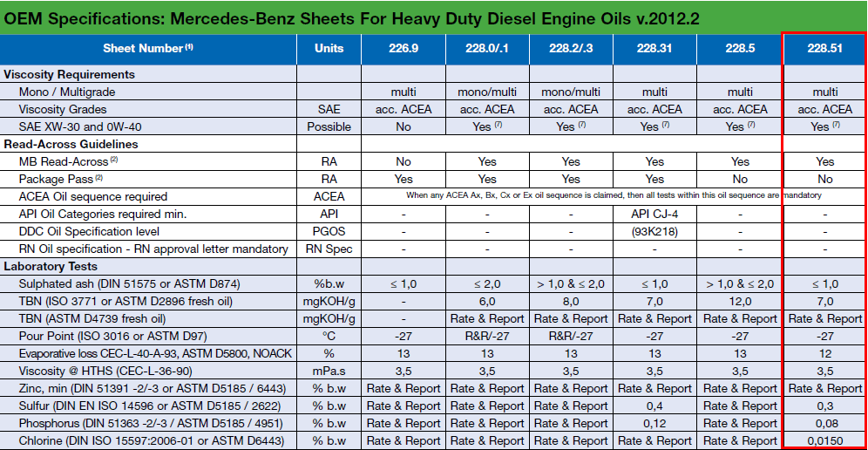Click the Laboratory Tests section heading
Image resolution: width=868 pixels, height=450 pixels.
click(51, 266)
